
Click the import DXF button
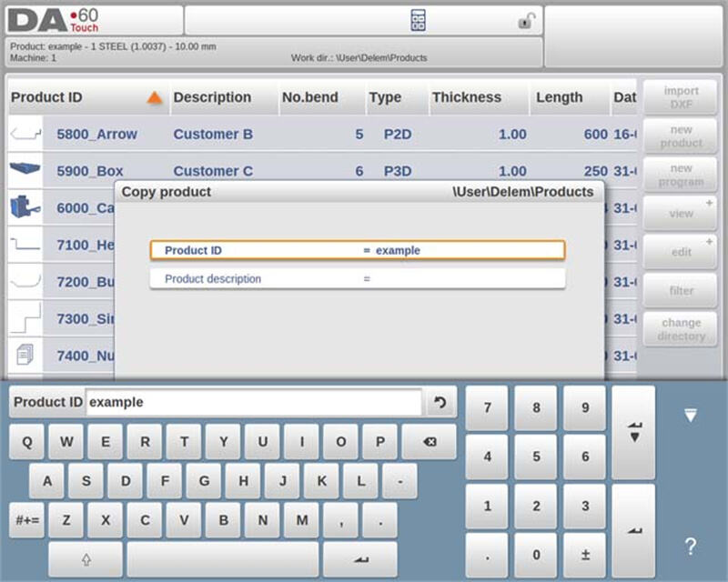pyautogui.click(x=681, y=97)
